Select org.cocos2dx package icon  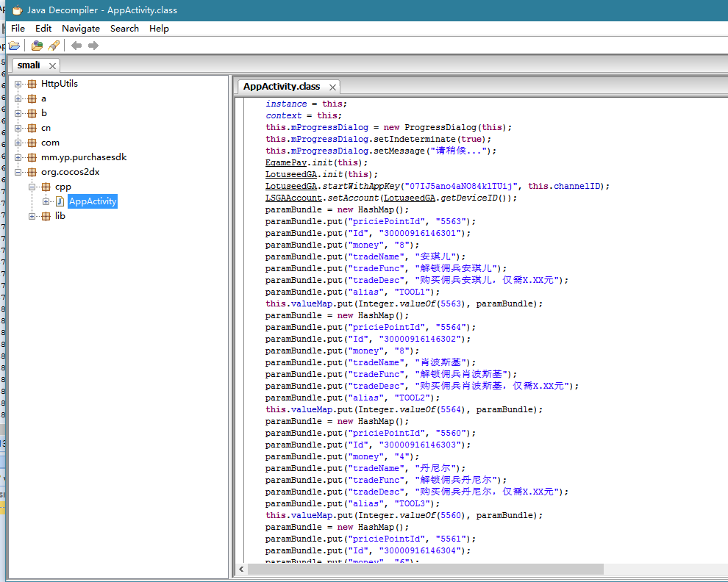[x=32, y=172]
